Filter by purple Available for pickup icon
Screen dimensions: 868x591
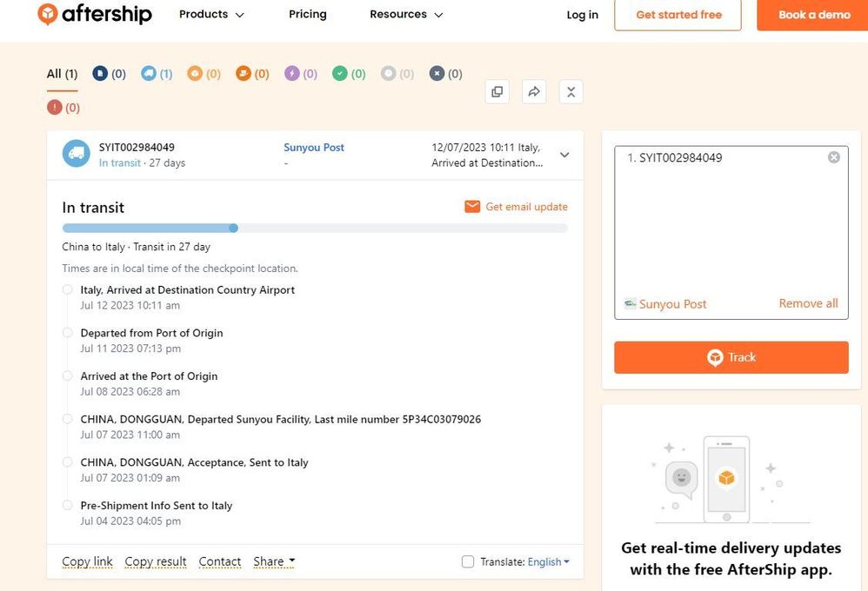(291, 73)
